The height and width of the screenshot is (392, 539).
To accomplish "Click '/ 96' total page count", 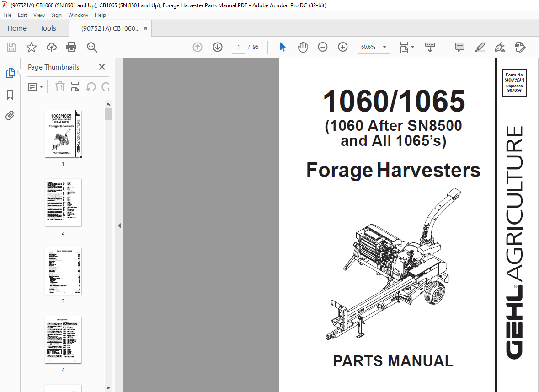I will point(253,47).
